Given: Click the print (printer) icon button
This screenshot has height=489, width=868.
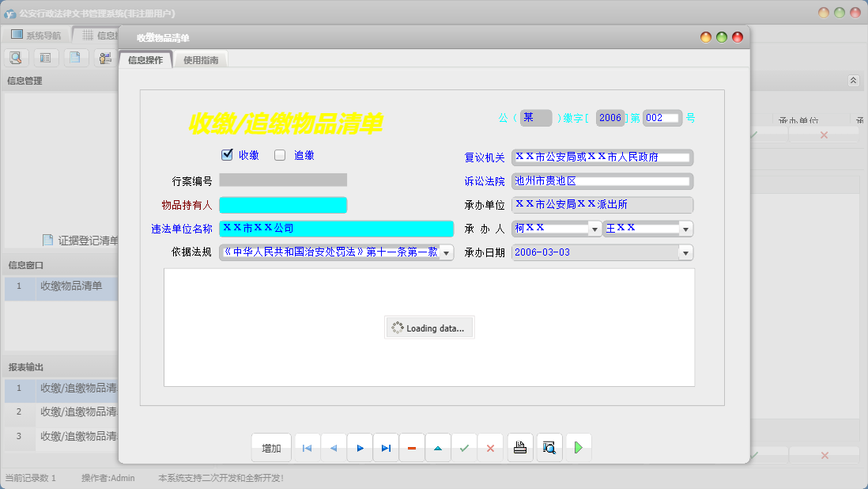Looking at the screenshot, I should click(519, 448).
